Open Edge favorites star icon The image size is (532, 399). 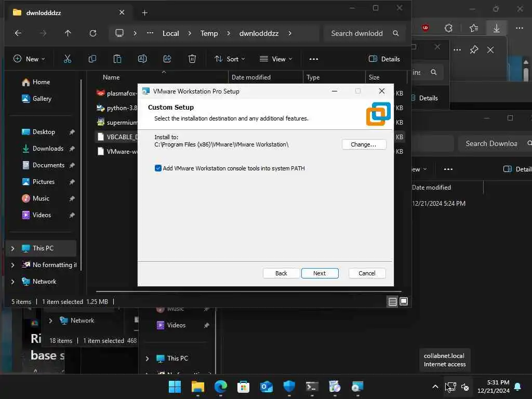[474, 28]
